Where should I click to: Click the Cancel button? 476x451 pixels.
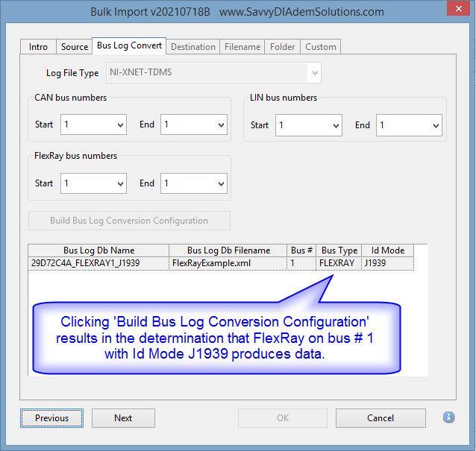pyautogui.click(x=381, y=418)
